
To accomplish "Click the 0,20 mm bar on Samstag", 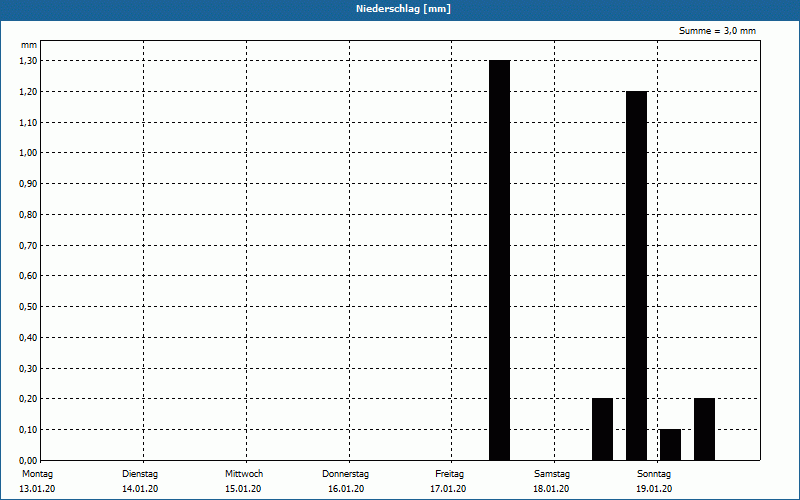I will click(x=603, y=430).
